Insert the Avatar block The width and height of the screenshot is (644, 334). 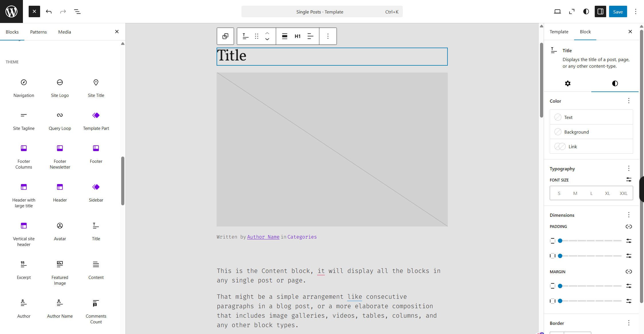(60, 232)
